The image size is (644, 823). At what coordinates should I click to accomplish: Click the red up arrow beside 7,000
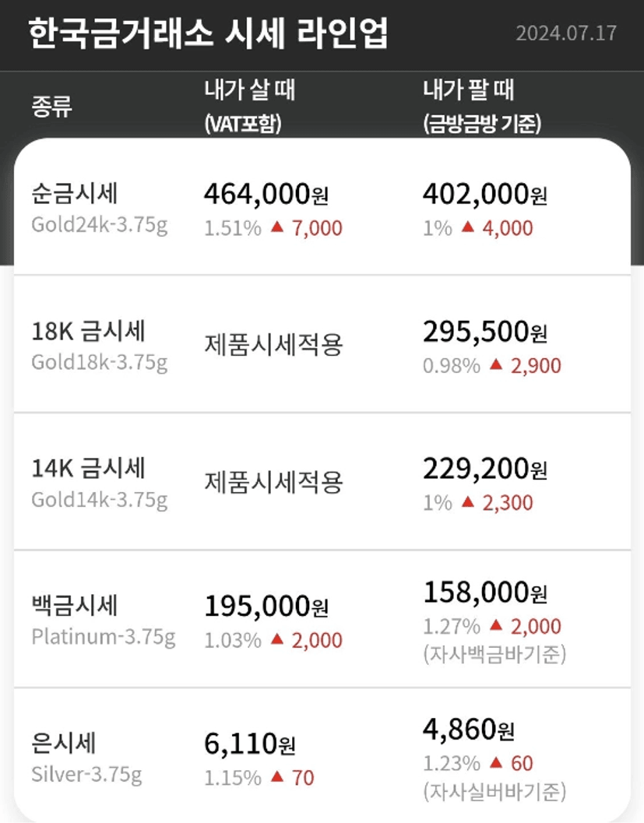pos(276,227)
